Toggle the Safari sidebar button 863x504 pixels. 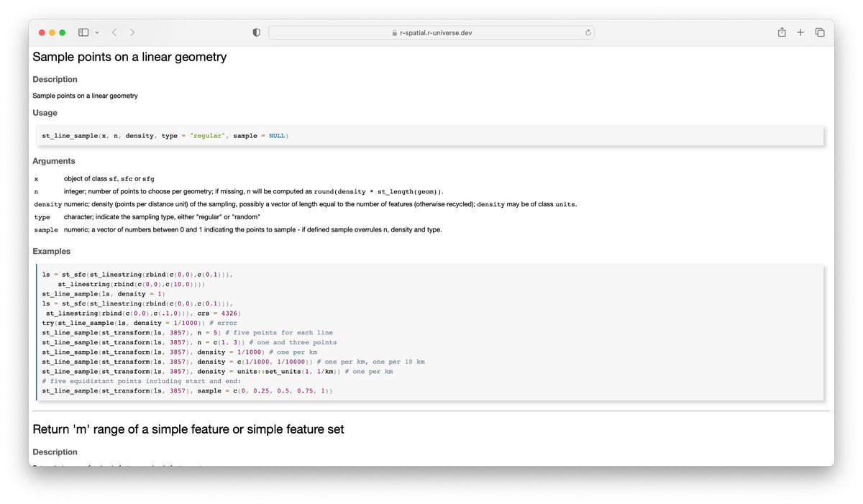(83, 32)
